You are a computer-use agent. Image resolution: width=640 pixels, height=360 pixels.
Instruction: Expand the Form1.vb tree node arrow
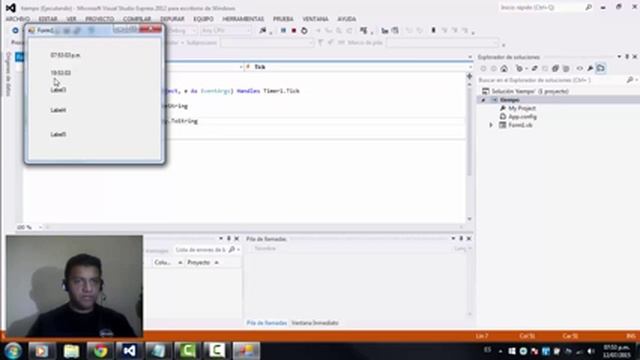(x=491, y=125)
